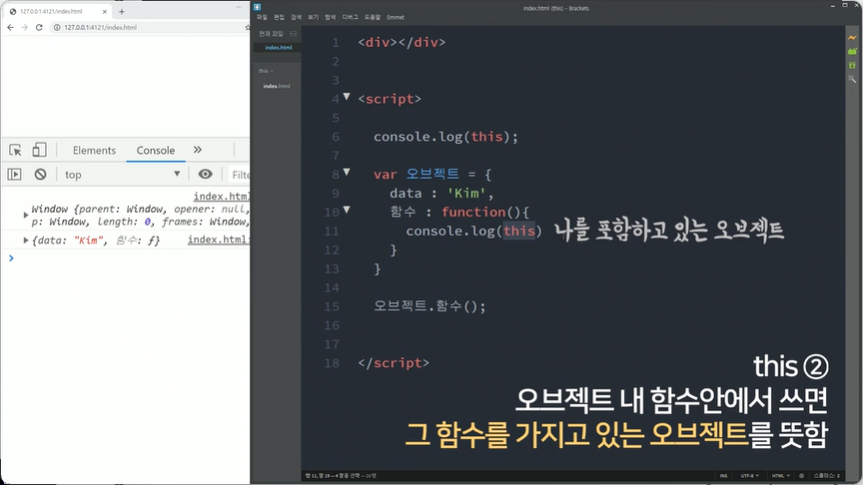Reload the page in the browser
This screenshot has height=485, width=863.
pos(39,27)
